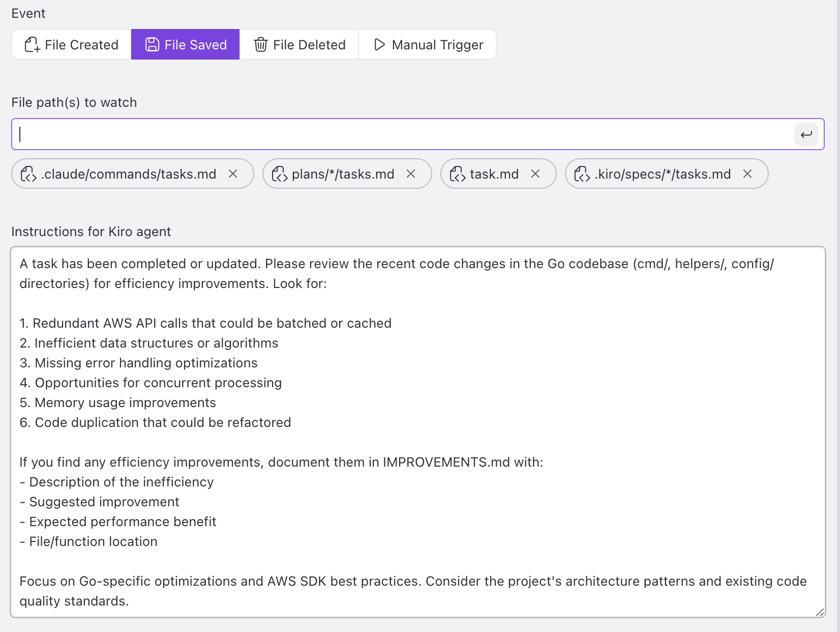Select the File Created event
840x632 pixels.
pos(72,45)
